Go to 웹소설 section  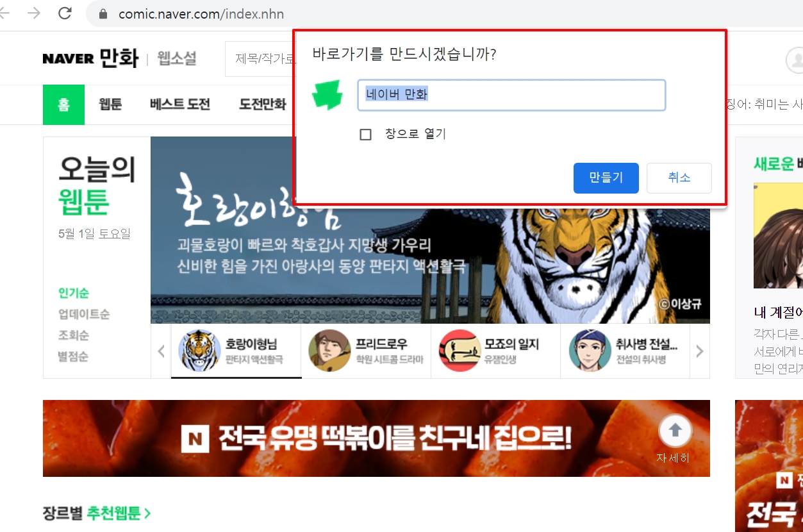[x=177, y=59]
